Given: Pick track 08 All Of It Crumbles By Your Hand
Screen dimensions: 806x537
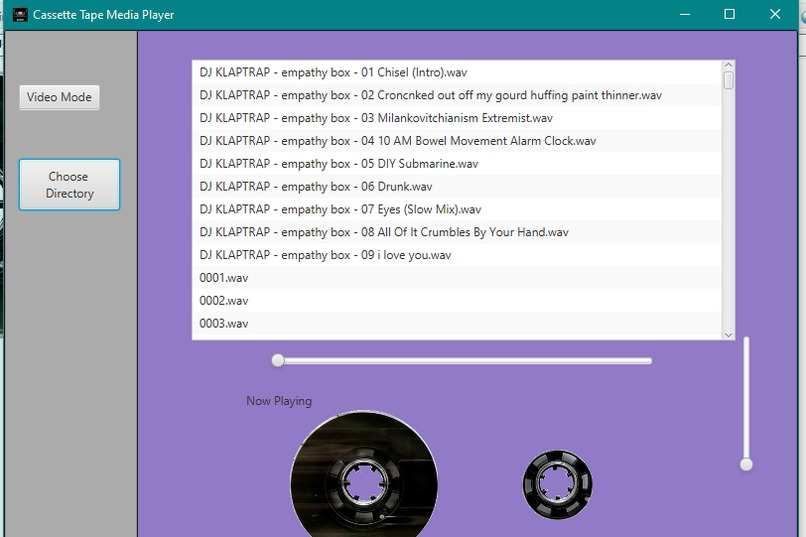Looking at the screenshot, I should [x=456, y=232].
